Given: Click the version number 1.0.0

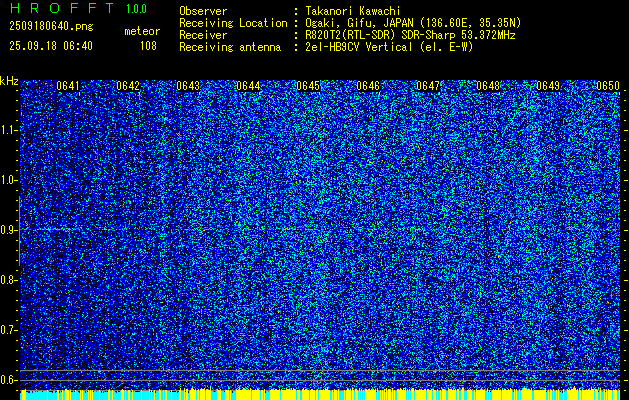Looking at the screenshot, I should (x=136, y=9).
